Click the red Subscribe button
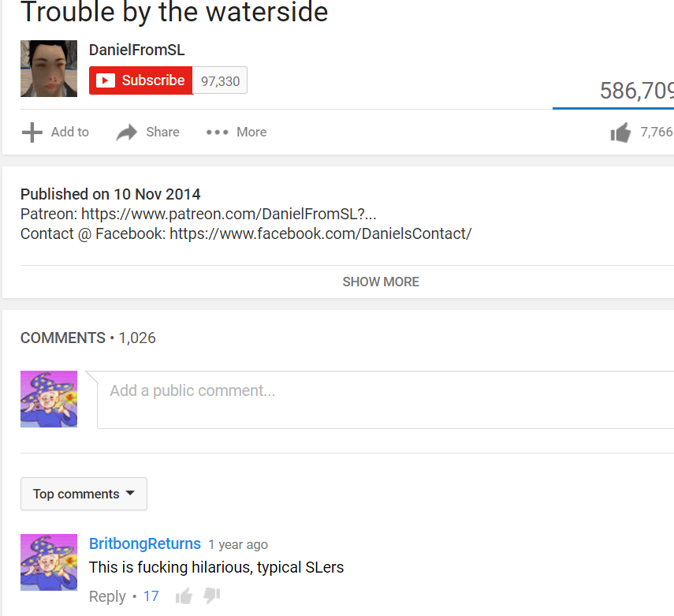The width and height of the screenshot is (674, 616). (x=140, y=80)
